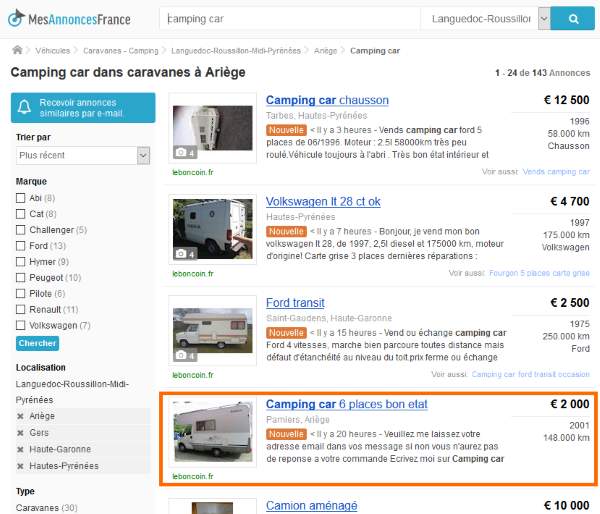The height and width of the screenshot is (514, 600).
Task: Click leboncoin.fr under 6 places listing
Action: 192,476
